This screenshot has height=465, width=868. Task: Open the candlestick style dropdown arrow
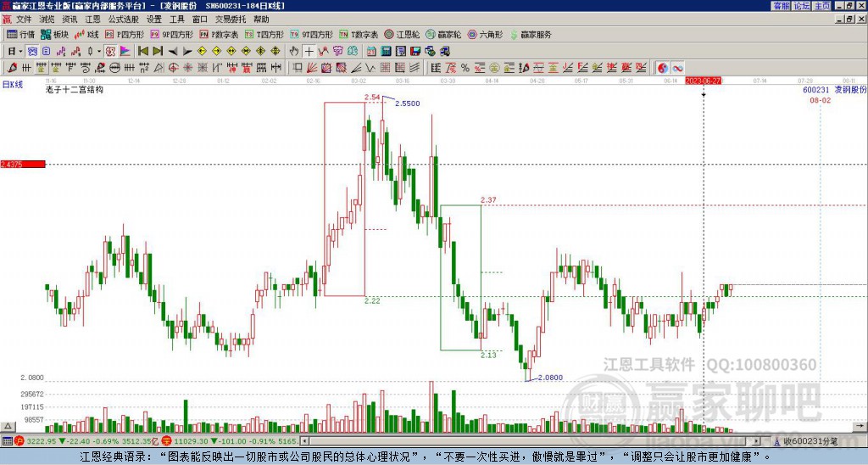99,52
